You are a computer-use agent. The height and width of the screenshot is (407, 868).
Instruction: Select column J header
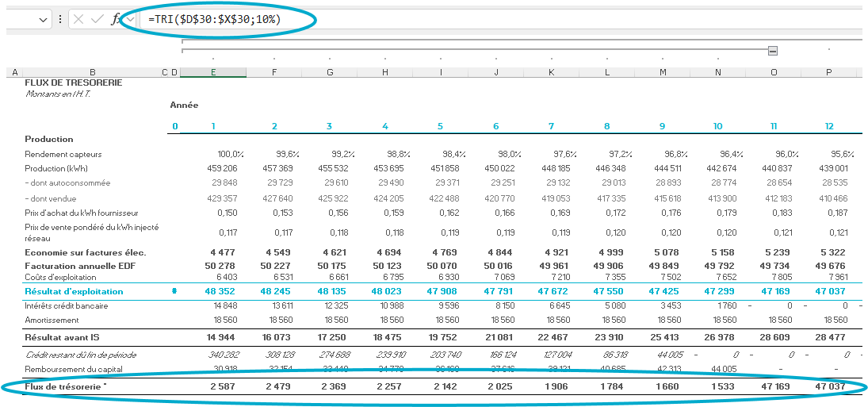[496, 72]
